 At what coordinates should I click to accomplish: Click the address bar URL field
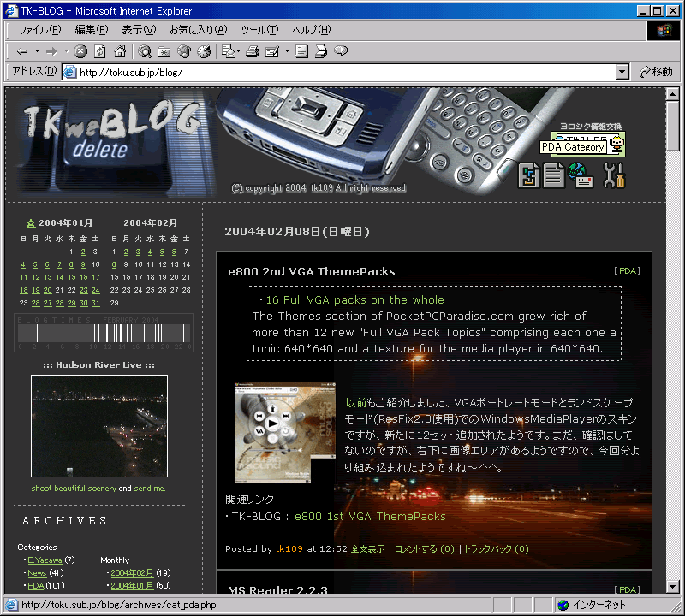coord(345,72)
